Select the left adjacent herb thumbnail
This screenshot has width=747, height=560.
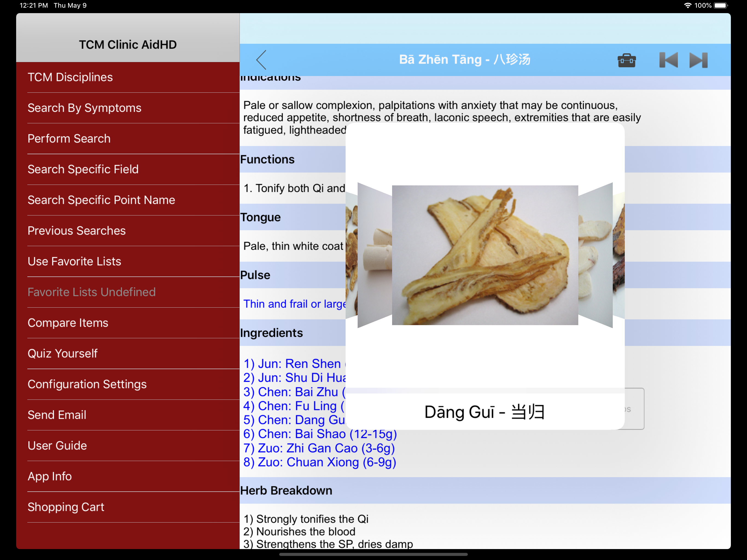(x=375, y=255)
